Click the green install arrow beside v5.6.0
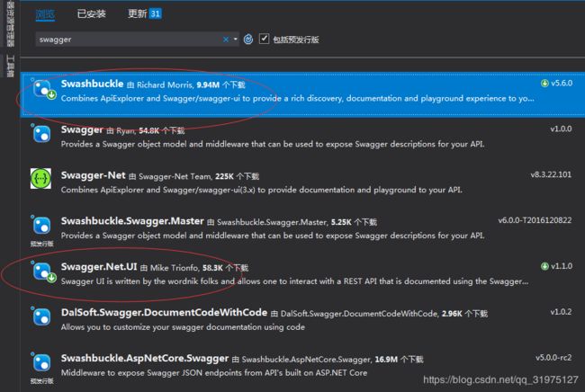This screenshot has height=392, width=585. 544,83
